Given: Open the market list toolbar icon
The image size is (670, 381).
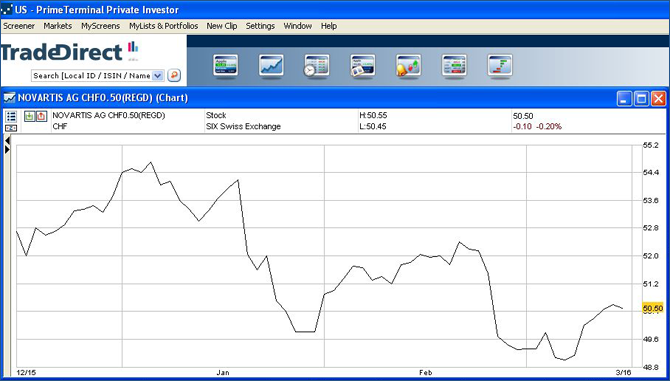Looking at the screenshot, I should [454, 65].
